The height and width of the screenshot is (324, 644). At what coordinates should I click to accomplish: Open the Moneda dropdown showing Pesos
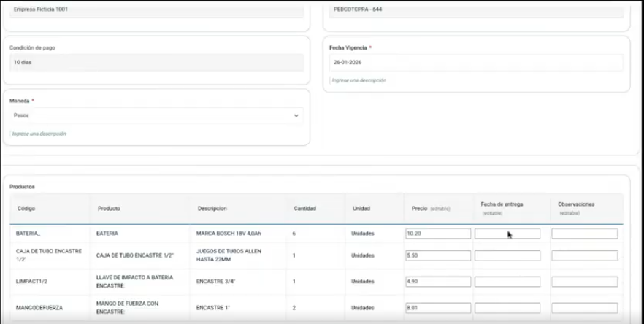click(156, 115)
